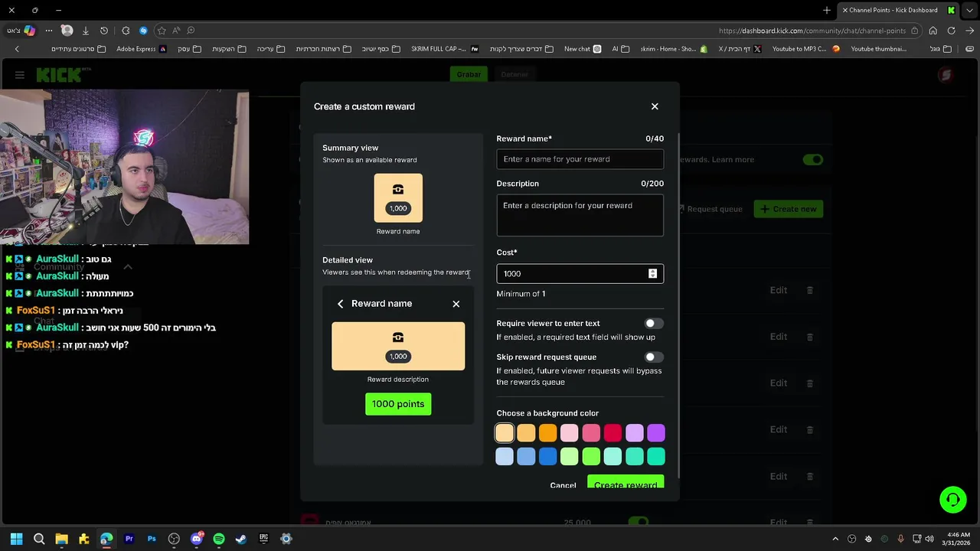Click the Create reward button
The image size is (980, 551).
coord(626,483)
